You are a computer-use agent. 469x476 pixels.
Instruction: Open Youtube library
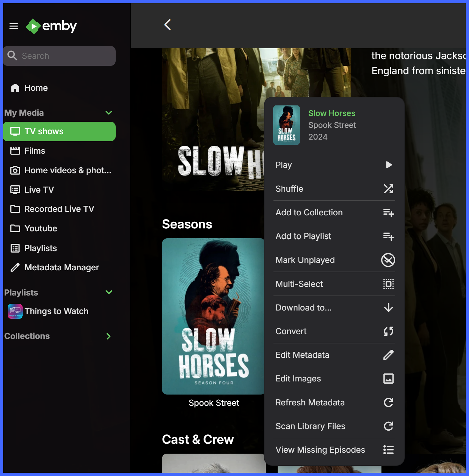[x=59, y=228]
